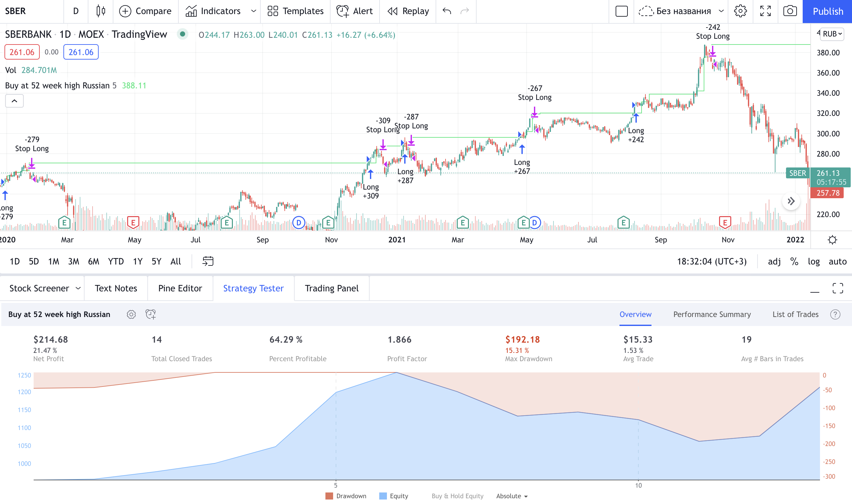852x504 pixels.
Task: Open the Trading Panel tab
Action: click(332, 288)
